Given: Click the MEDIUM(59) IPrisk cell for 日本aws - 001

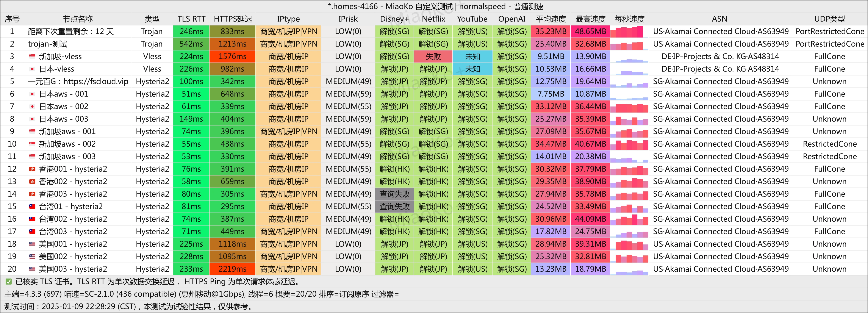Looking at the screenshot, I should pyautogui.click(x=348, y=94).
